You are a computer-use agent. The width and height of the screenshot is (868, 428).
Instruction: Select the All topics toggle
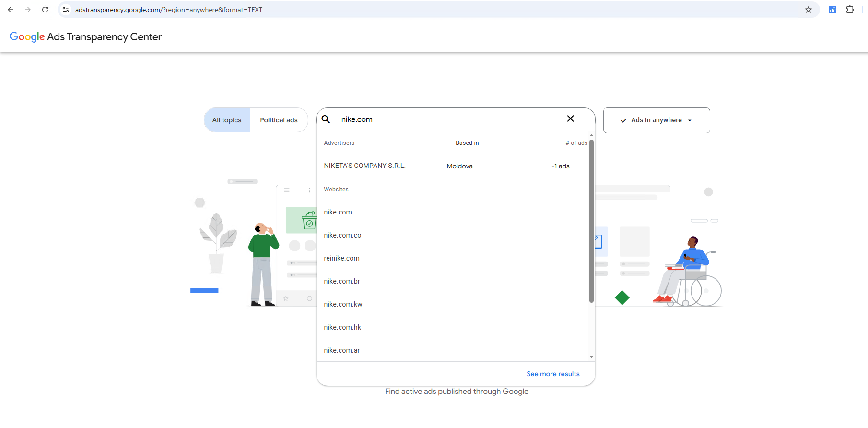(x=227, y=120)
